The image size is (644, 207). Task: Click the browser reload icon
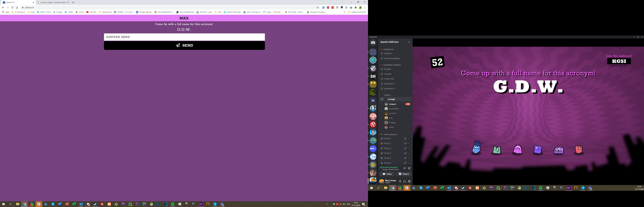click(12, 7)
